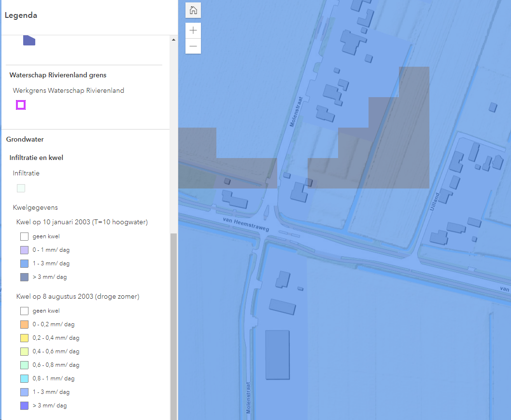The height and width of the screenshot is (420, 511).
Task: Click the large rectangular barn building on map
Action: click(x=277, y=355)
